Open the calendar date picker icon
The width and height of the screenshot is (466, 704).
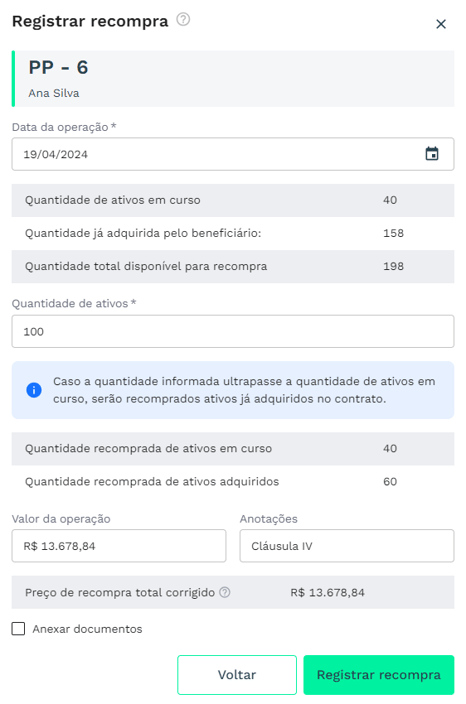(432, 154)
